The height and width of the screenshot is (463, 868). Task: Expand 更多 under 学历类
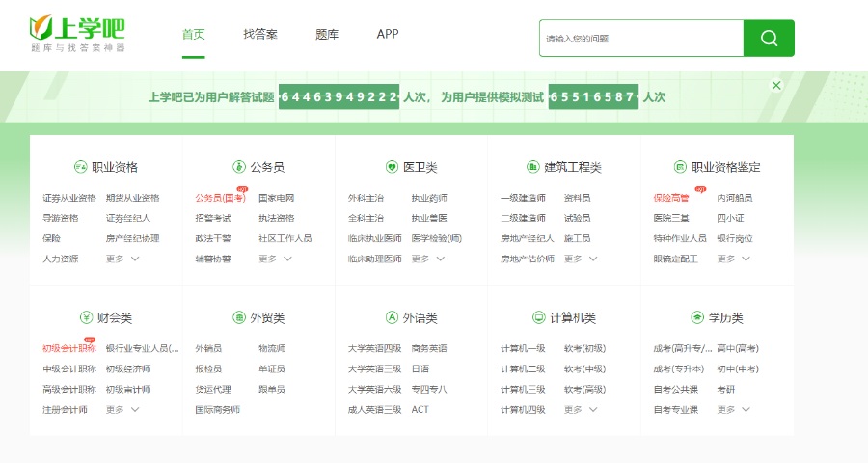[x=734, y=409]
